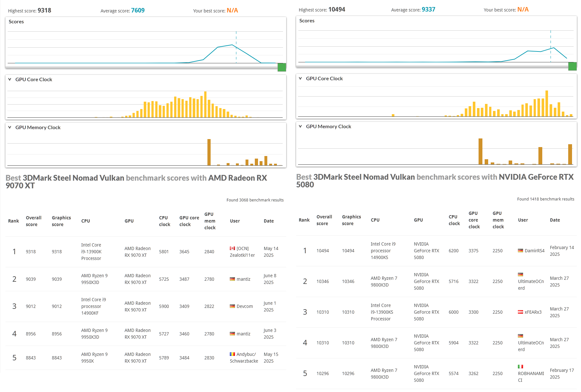Click German flag beside mantiz in rank 4 row
This screenshot has height=392, width=581.
tap(232, 334)
